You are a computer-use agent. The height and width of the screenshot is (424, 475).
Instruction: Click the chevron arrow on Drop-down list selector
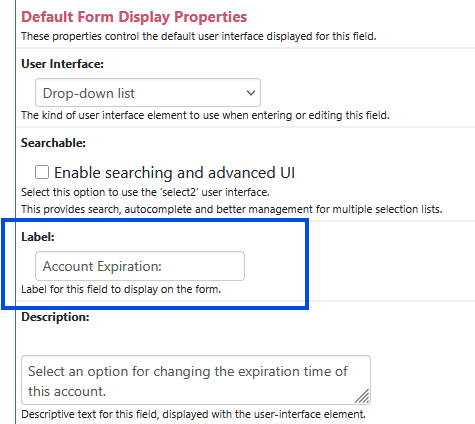[251, 93]
